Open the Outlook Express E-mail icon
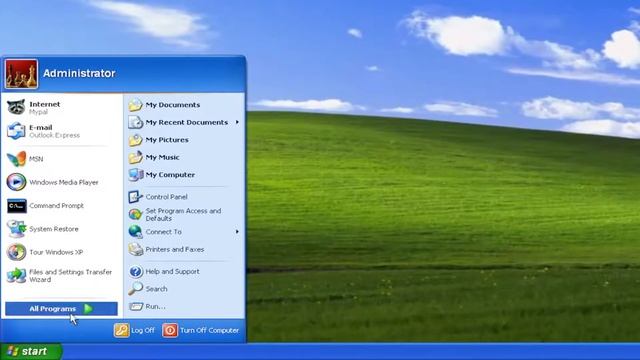Screen dimensions: 640x360 16,131
